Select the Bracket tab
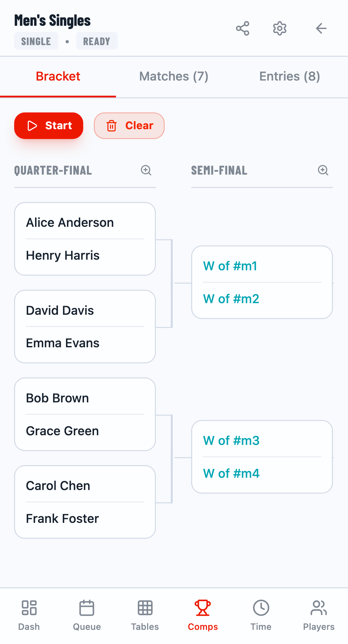Screen dimensions: 348x644 58,76
